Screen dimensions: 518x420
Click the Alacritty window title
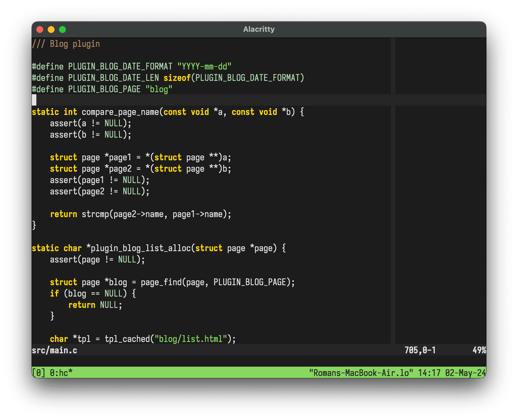point(259,30)
